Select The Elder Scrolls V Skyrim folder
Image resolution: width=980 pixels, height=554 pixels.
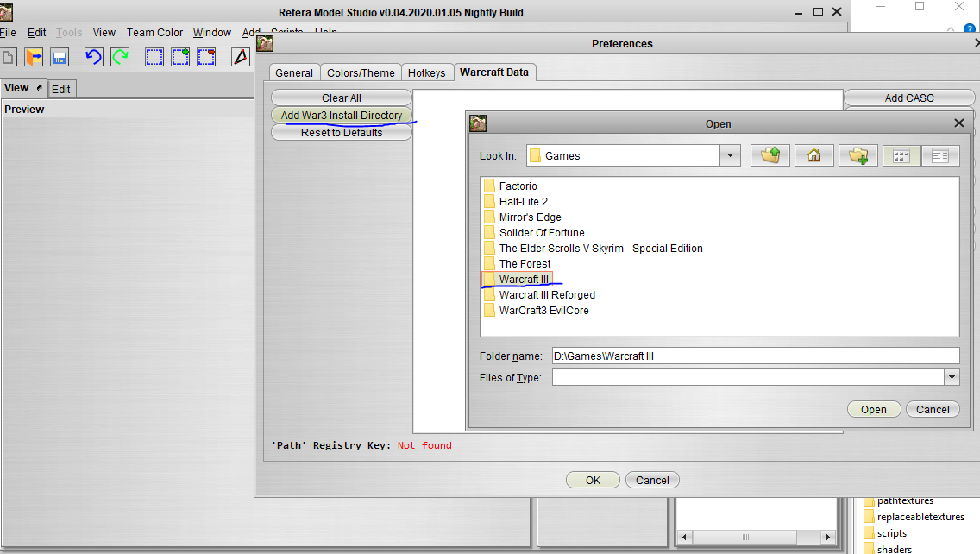click(x=594, y=249)
